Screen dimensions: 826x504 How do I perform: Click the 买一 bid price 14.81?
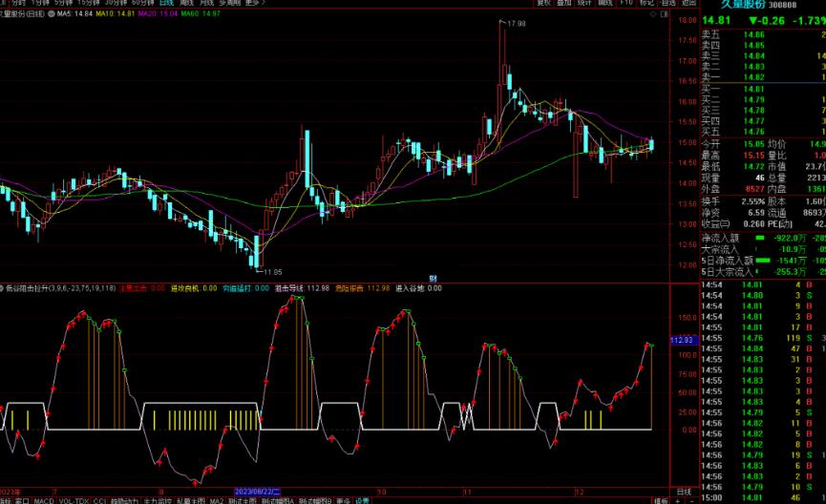753,89
